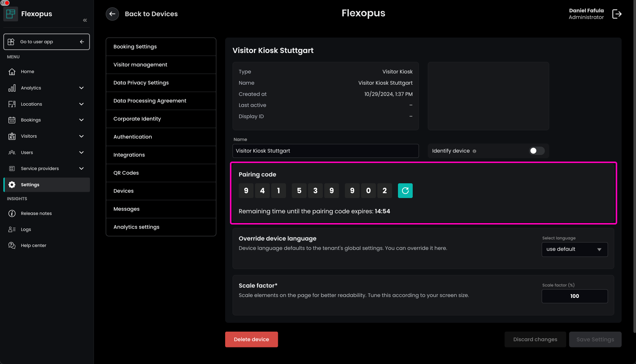Viewport: 636px width, 364px height.
Task: Collapse the sidebar with double-chevron icon
Action: pos(85,20)
